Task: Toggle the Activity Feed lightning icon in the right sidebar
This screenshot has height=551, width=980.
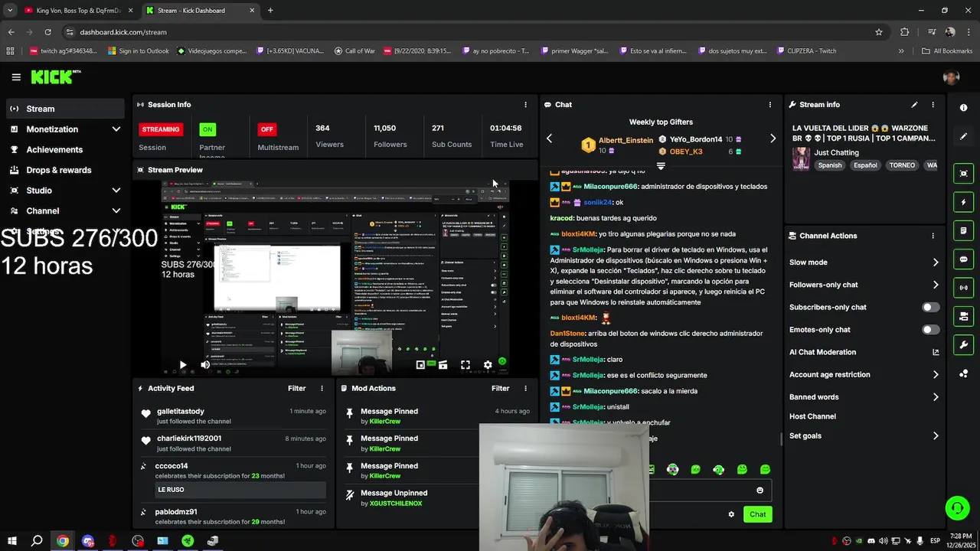Action: point(963,202)
